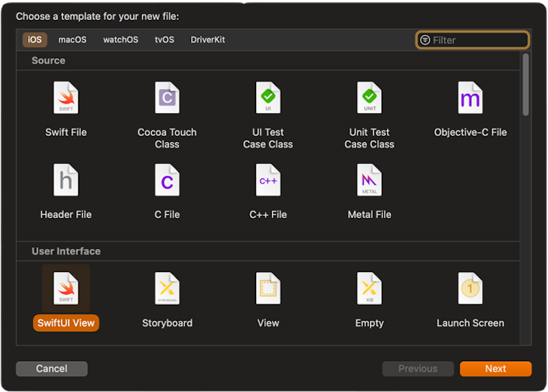Pick the UI Test Case Class template
Viewport: 548px width, 392px height.
pyautogui.click(x=268, y=98)
